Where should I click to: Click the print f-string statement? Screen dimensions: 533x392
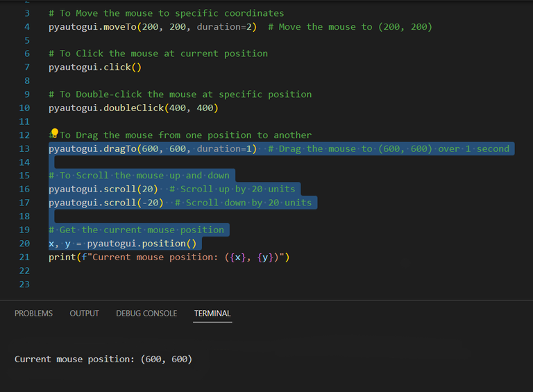(169, 257)
